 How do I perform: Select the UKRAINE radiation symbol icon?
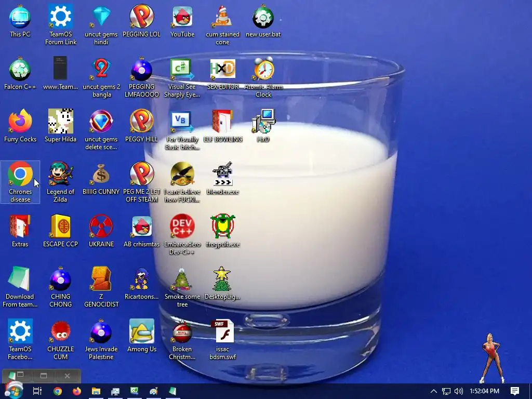point(101,231)
